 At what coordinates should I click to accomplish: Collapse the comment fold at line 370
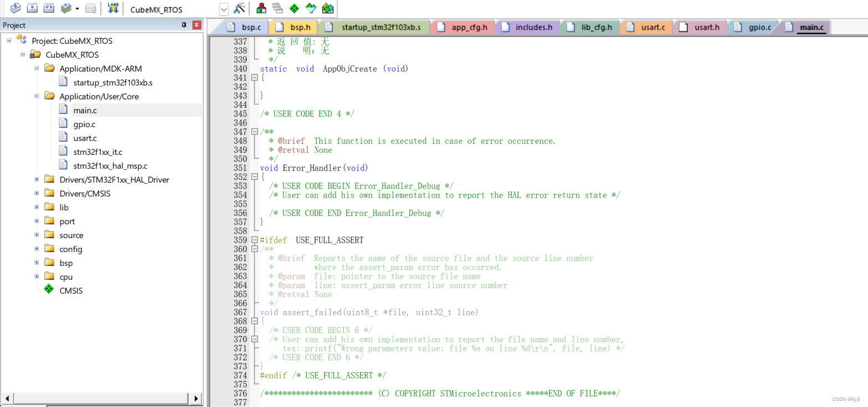(255, 339)
